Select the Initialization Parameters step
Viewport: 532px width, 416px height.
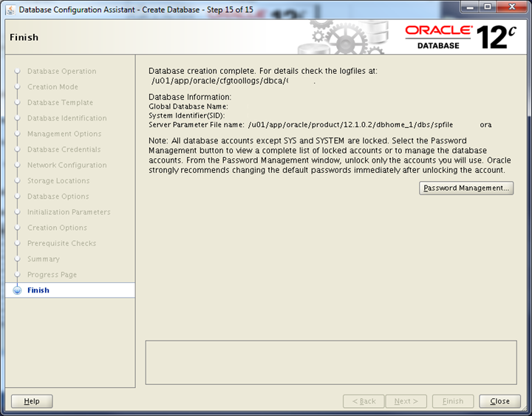click(x=69, y=212)
